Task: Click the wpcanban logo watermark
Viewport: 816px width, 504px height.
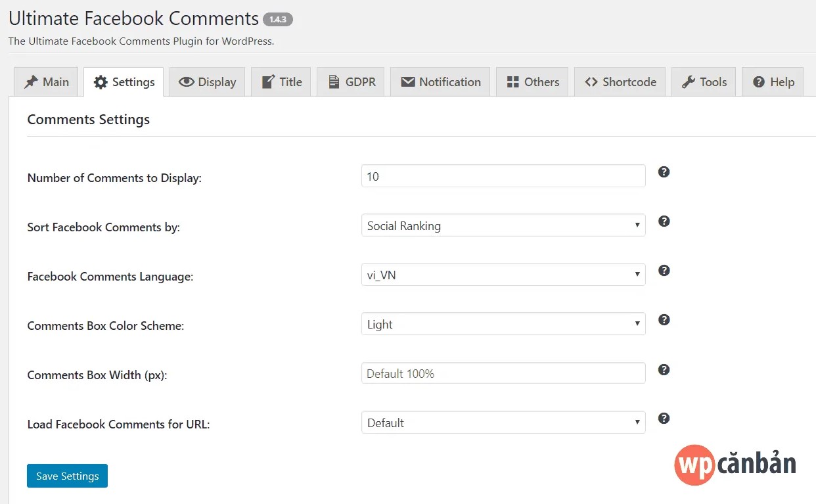Action: pos(735,464)
